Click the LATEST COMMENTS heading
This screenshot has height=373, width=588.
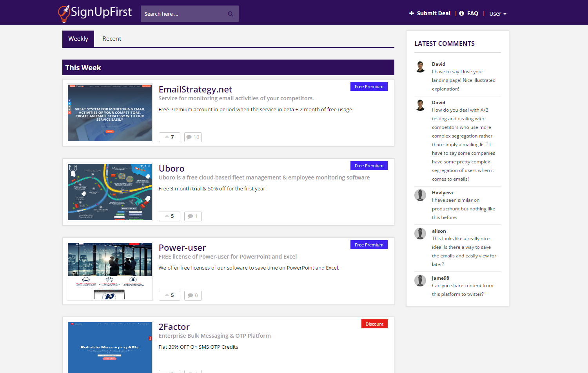[x=445, y=43]
